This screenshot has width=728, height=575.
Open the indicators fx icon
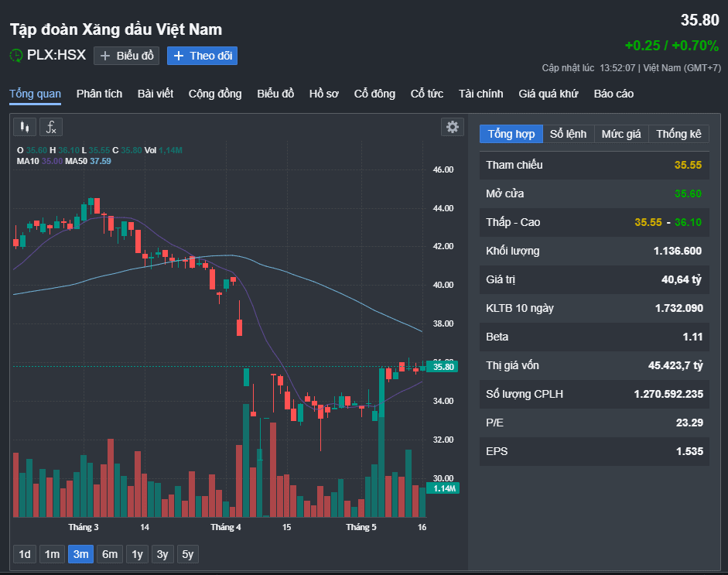[x=51, y=127]
